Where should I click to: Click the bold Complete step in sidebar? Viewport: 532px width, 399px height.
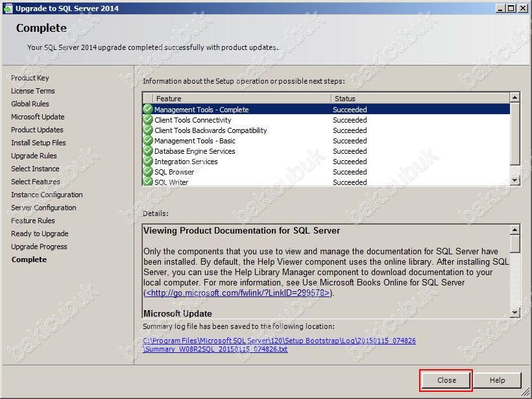click(x=29, y=260)
